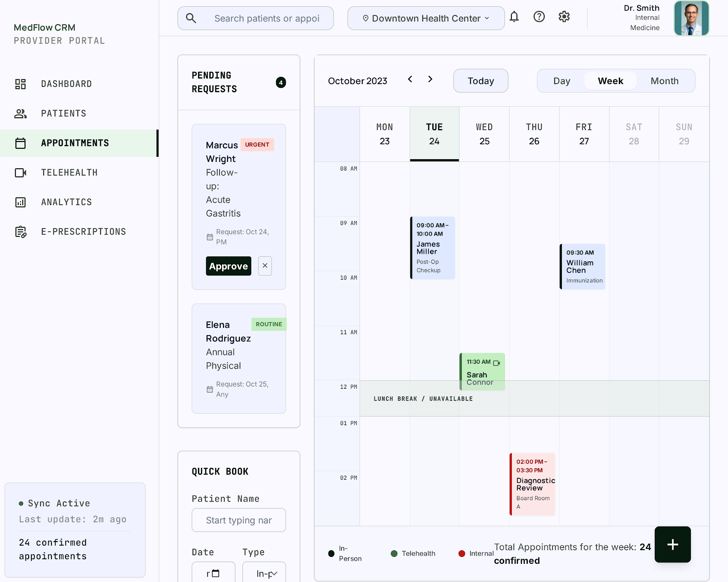The width and height of the screenshot is (728, 582).
Task: Click the URGENT tag on Marcus Wright
Action: click(257, 145)
